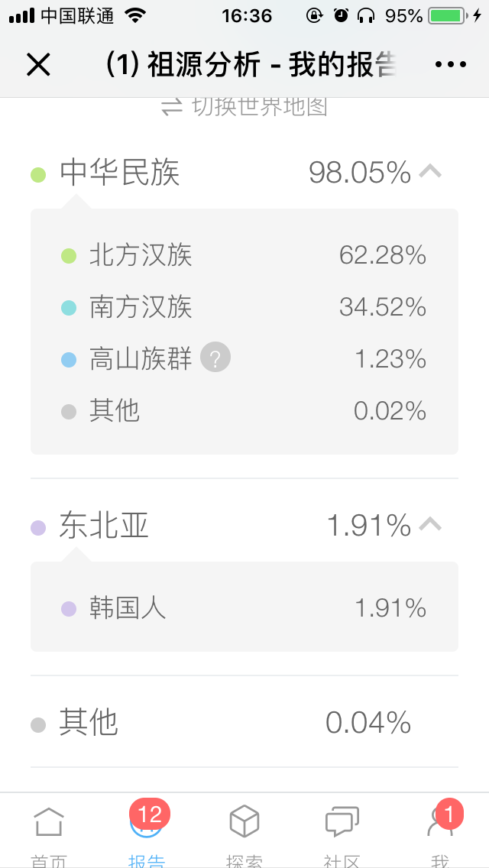Open the 探索 cube icon tab
The height and width of the screenshot is (868, 489).
(244, 821)
